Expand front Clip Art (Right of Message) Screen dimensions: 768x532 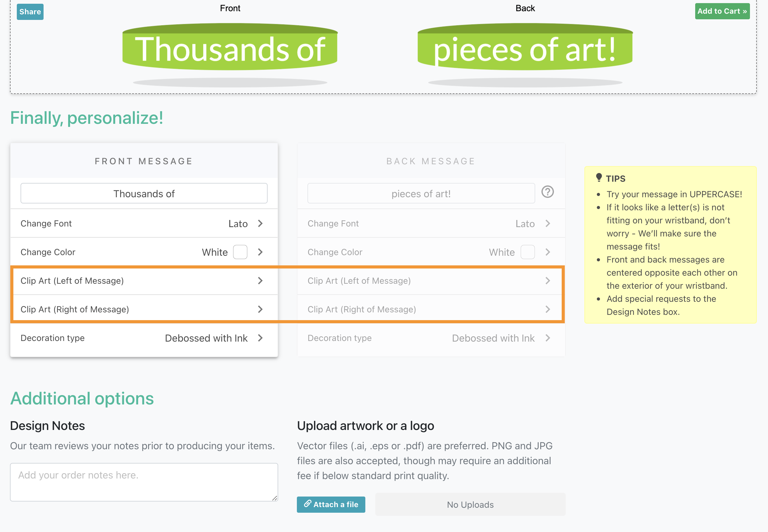pyautogui.click(x=144, y=309)
